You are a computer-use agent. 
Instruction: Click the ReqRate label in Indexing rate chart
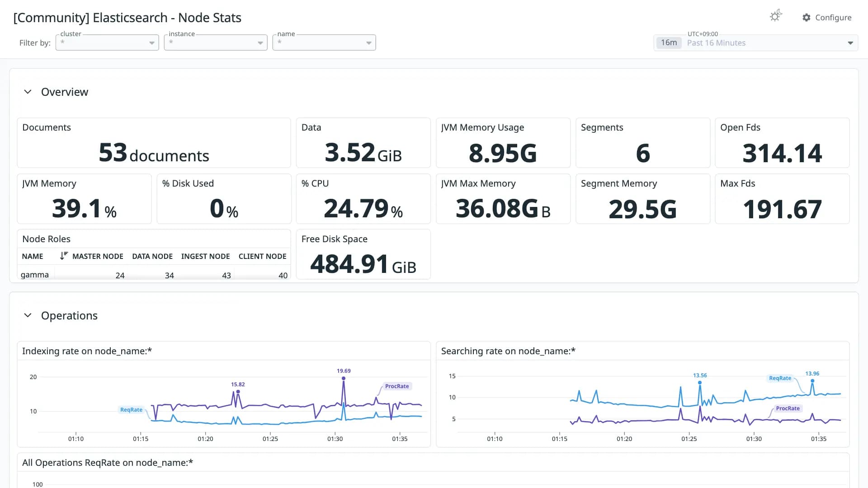coord(131,409)
